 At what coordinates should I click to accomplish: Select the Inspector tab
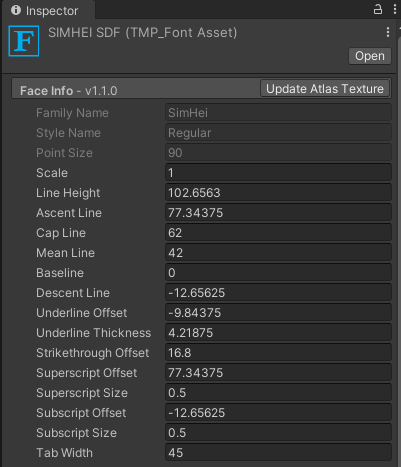[49, 10]
